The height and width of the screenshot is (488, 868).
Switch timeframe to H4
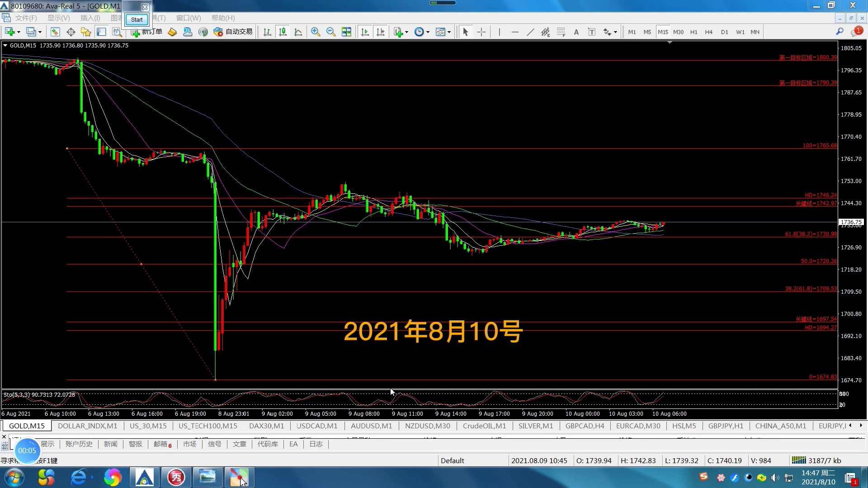pyautogui.click(x=708, y=32)
